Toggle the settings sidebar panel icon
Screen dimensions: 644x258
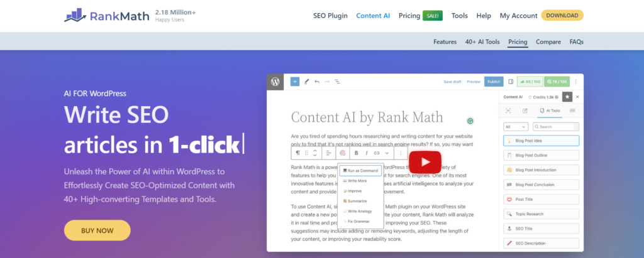click(511, 82)
